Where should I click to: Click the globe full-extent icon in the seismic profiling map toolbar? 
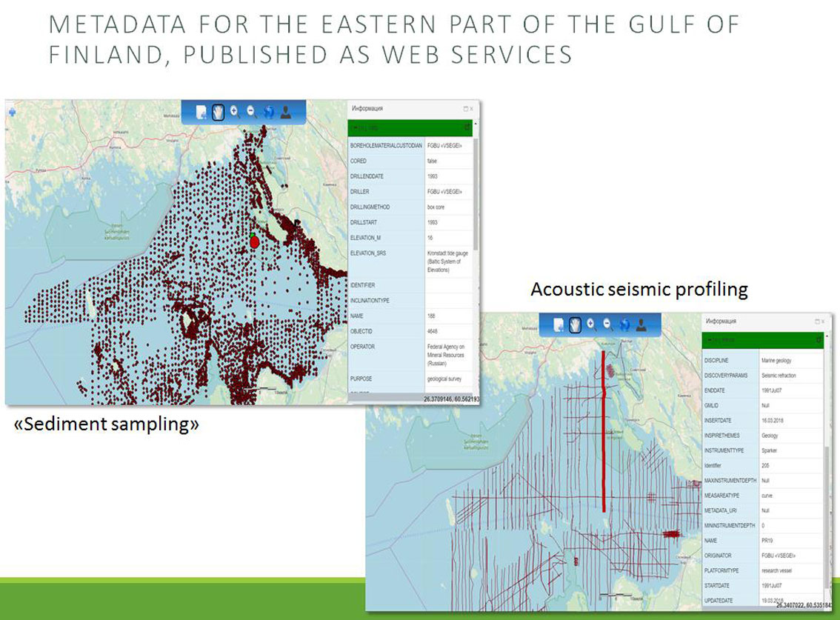(x=624, y=324)
